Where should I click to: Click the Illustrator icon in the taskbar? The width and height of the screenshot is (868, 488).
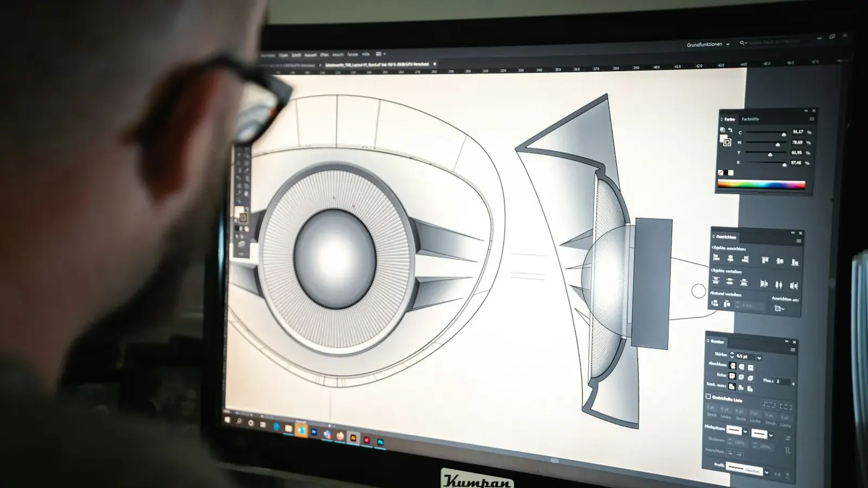coord(353,438)
